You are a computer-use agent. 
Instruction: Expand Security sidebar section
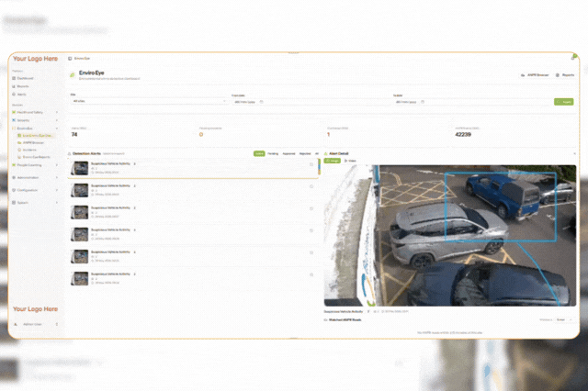(x=35, y=120)
